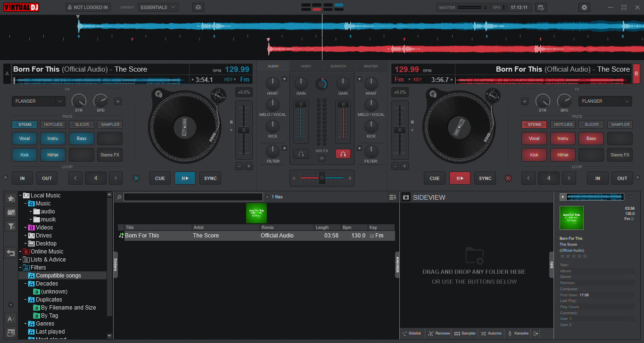Collapse the Filters tree node

tap(20, 268)
